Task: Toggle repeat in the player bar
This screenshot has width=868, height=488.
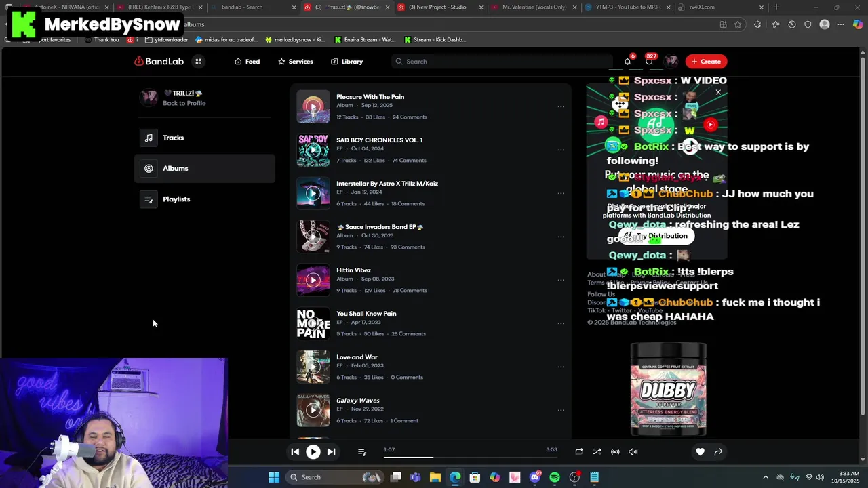Action: [578, 452]
